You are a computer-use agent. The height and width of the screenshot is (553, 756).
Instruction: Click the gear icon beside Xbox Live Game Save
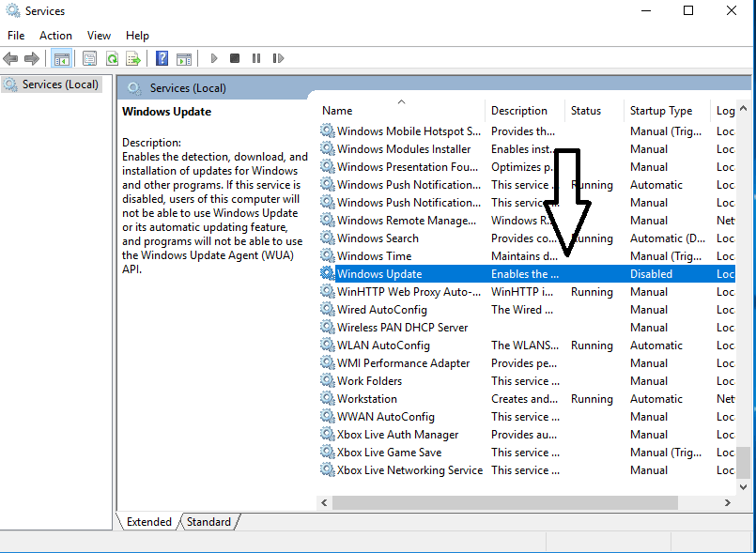coord(328,452)
